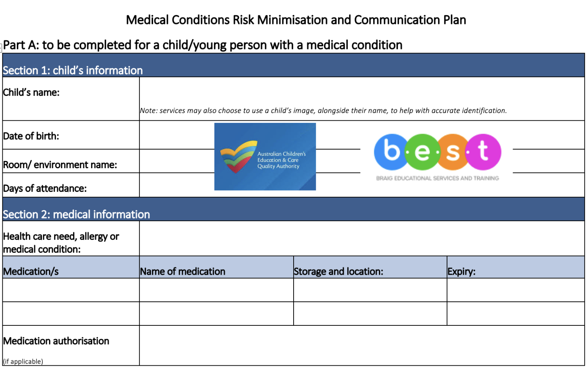Click the empty Medication authorisation field

362,346
